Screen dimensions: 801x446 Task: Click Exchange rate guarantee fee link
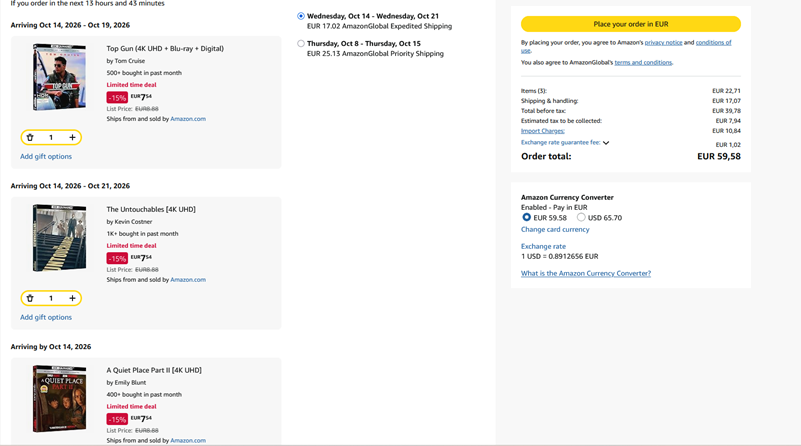[560, 143]
